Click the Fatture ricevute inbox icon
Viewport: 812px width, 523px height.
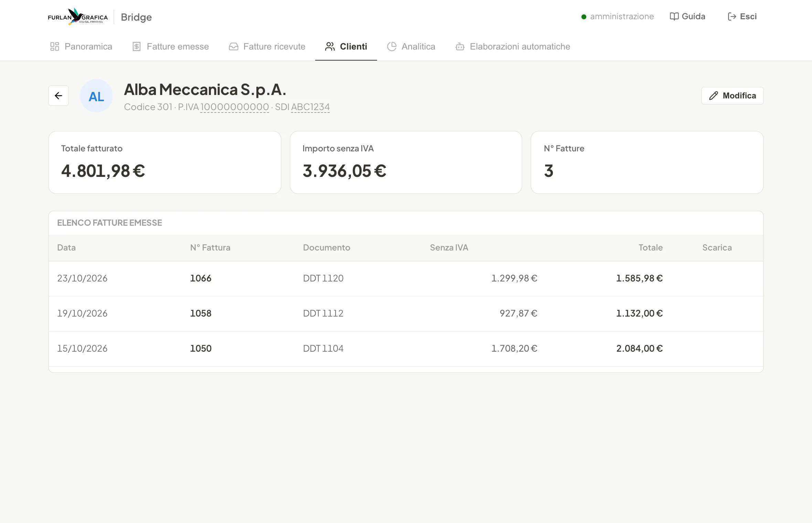234,46
